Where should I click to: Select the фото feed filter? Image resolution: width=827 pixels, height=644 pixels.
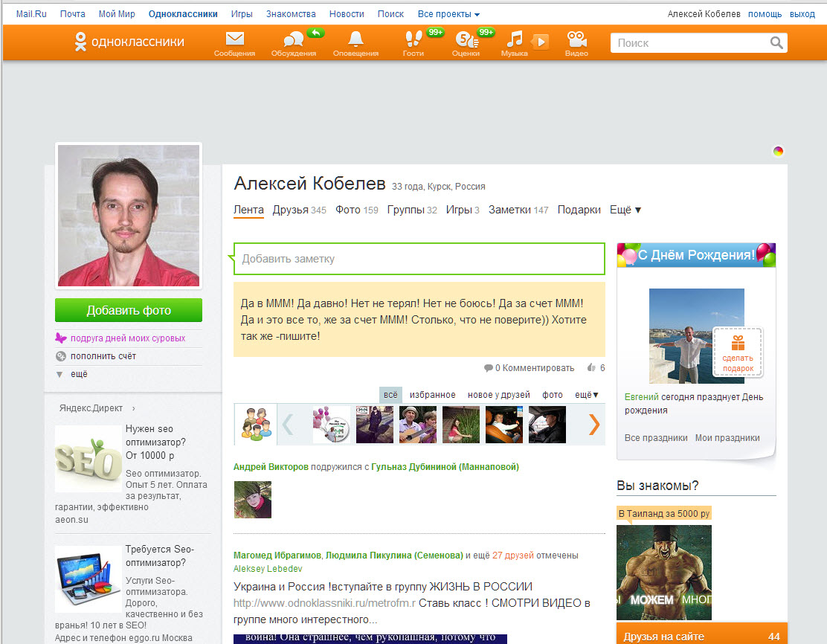tap(553, 395)
